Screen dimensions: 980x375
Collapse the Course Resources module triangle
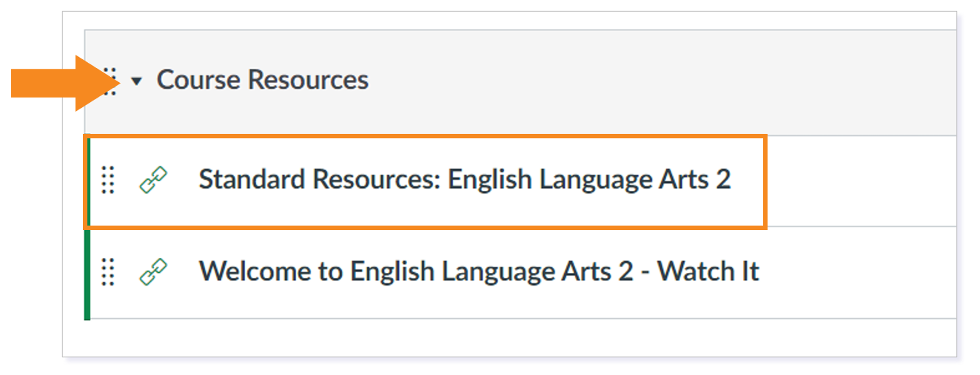point(136,81)
